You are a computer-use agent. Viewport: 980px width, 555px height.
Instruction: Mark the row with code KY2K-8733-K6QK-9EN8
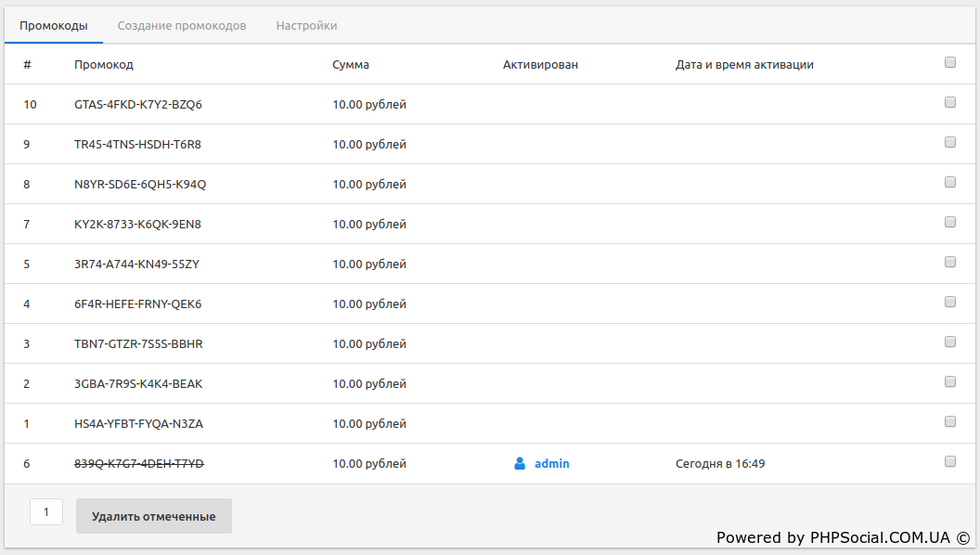[949, 223]
